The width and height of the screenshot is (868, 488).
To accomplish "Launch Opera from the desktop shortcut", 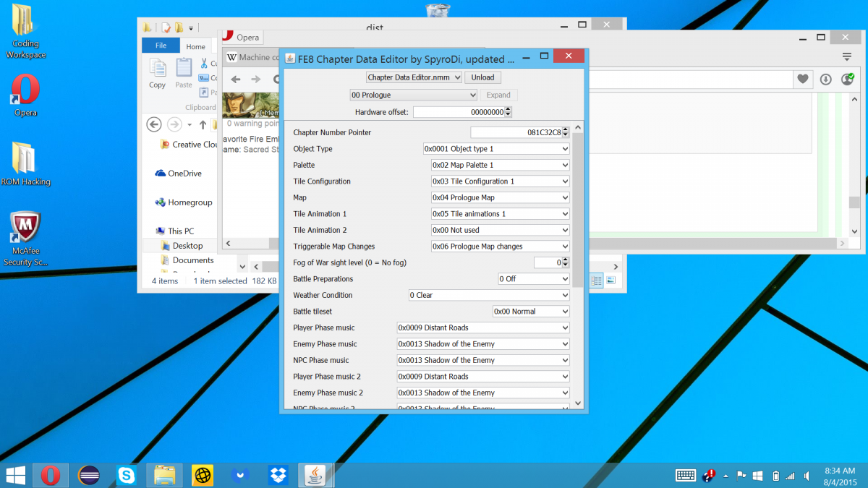I will pos(25,95).
